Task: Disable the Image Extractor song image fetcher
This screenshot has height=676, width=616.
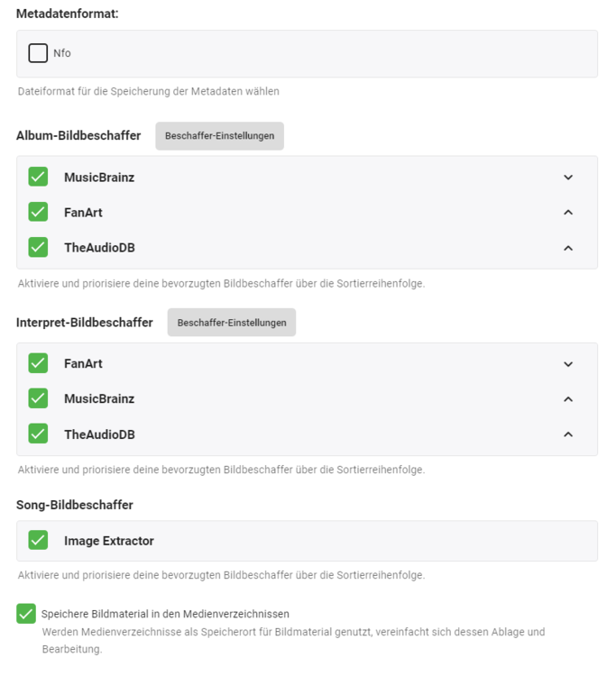Action: pyautogui.click(x=38, y=540)
